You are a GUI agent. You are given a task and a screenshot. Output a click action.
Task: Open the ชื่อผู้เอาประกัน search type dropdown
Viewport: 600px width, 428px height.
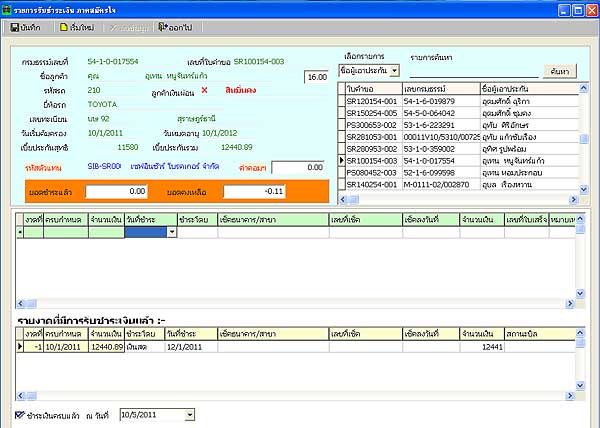tap(395, 71)
